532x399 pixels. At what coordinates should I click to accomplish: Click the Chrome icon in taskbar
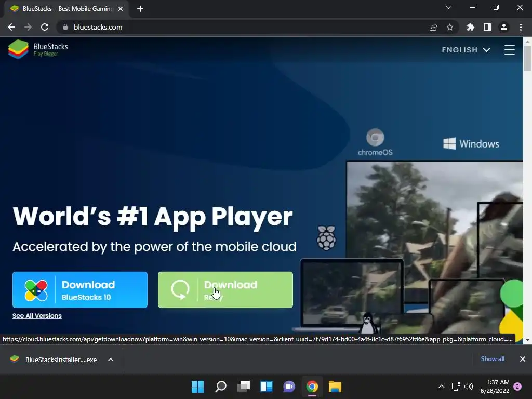coord(312,387)
